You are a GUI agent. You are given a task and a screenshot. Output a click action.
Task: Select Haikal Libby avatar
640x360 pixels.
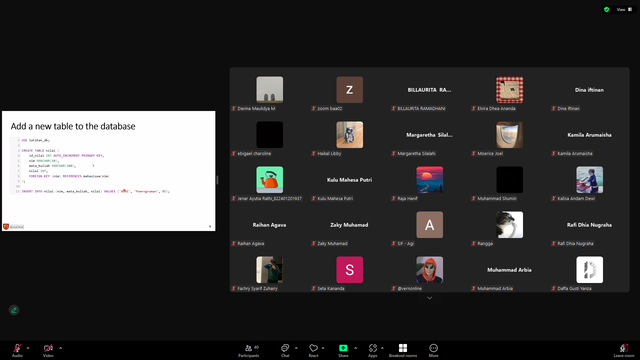(x=349, y=135)
